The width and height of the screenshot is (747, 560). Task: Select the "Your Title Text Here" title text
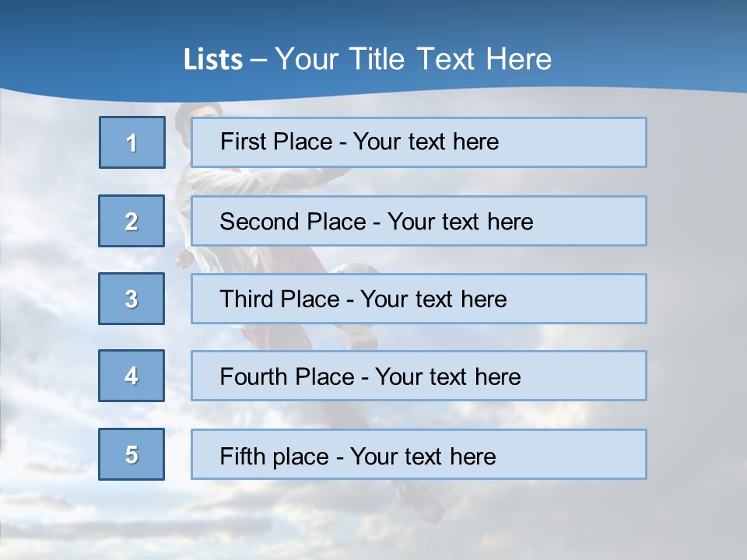click(x=413, y=59)
